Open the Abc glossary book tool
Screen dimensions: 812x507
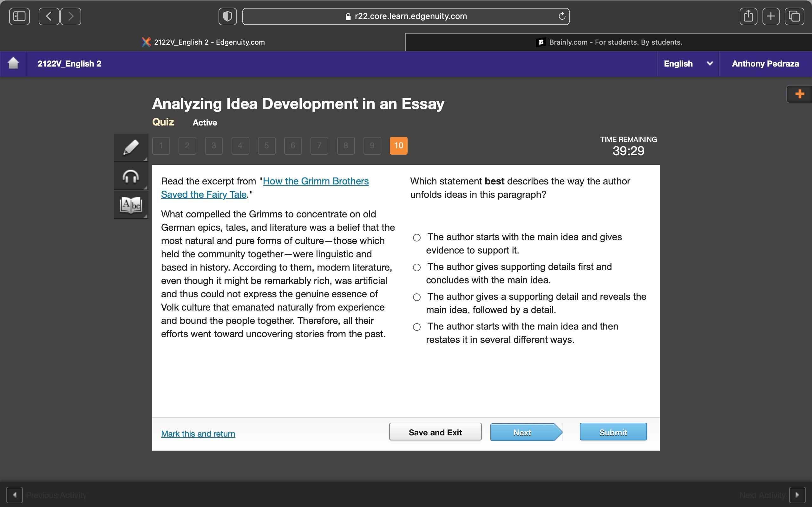click(x=131, y=205)
